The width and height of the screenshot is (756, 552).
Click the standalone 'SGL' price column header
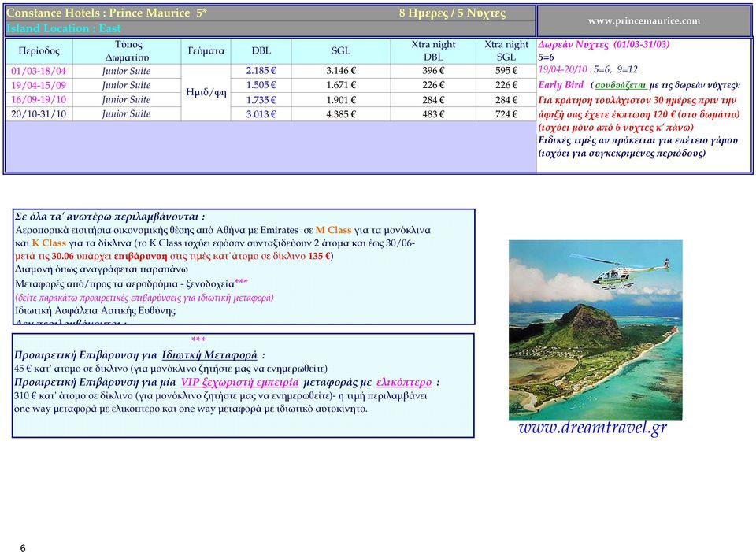coord(341,50)
